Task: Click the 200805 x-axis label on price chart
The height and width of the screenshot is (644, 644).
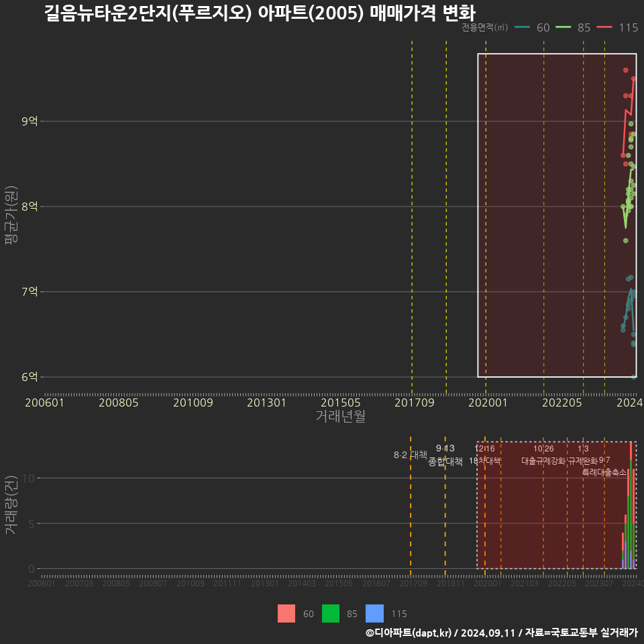Action: pos(119,402)
